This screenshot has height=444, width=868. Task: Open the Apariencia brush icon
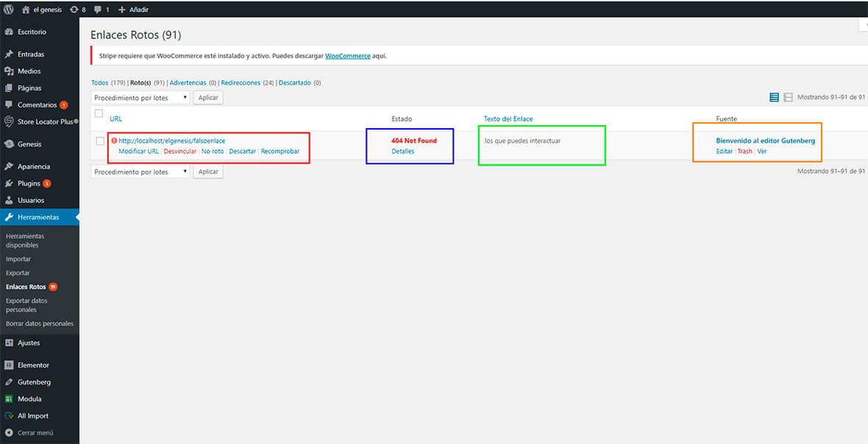9,166
